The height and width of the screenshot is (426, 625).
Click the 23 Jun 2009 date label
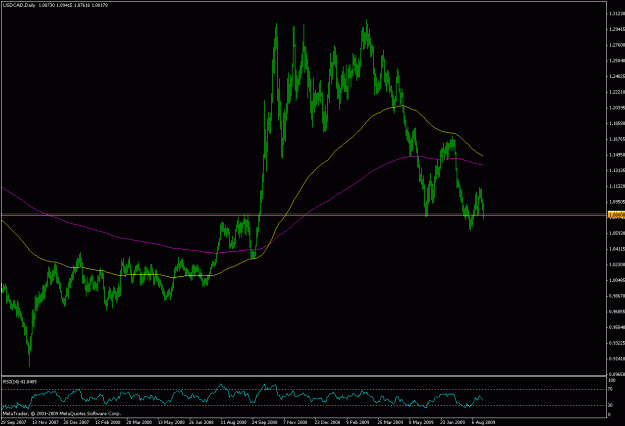(x=453, y=422)
